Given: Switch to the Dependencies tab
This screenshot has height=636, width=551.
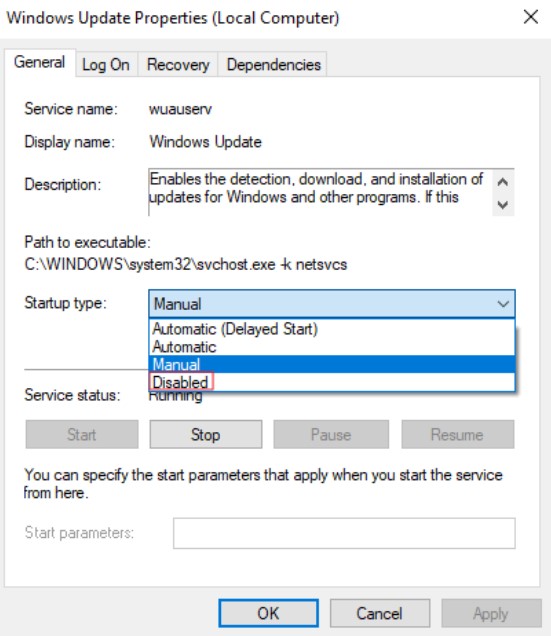Looking at the screenshot, I should (273, 64).
